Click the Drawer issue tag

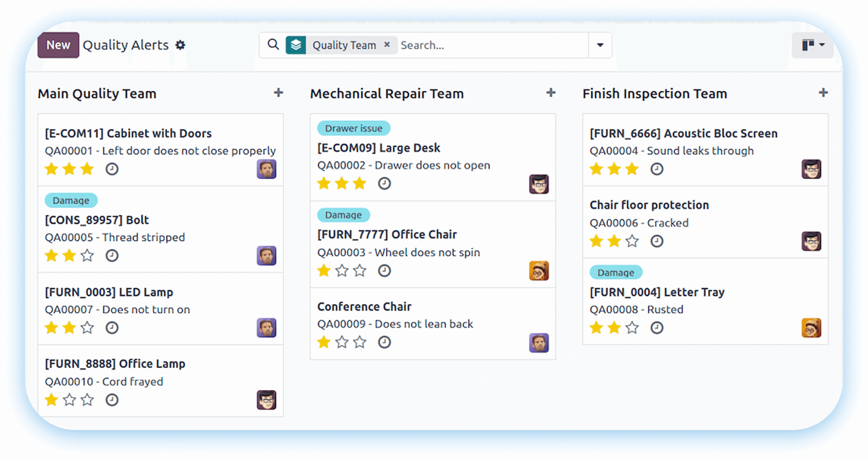353,128
